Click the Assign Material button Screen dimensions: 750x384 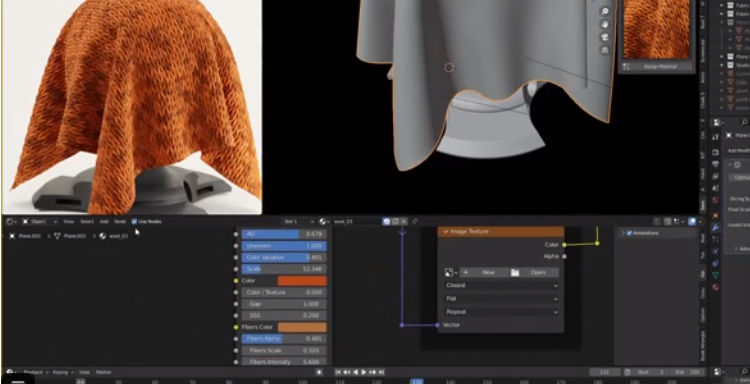pyautogui.click(x=656, y=67)
